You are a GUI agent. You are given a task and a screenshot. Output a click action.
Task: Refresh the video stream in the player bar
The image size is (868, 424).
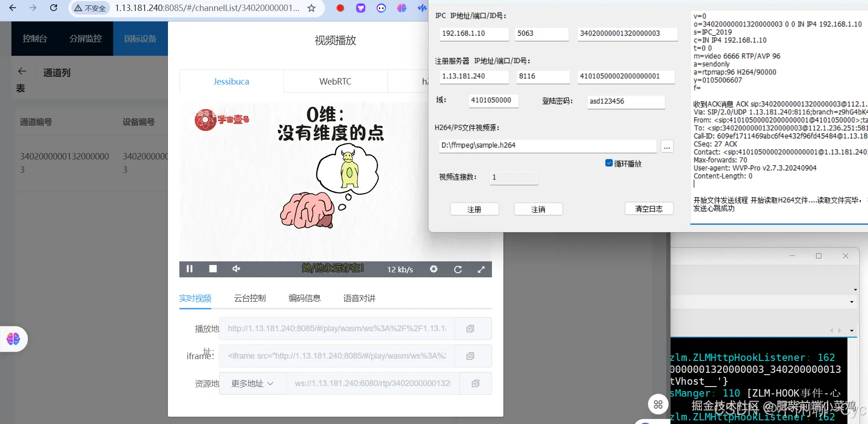[458, 269]
